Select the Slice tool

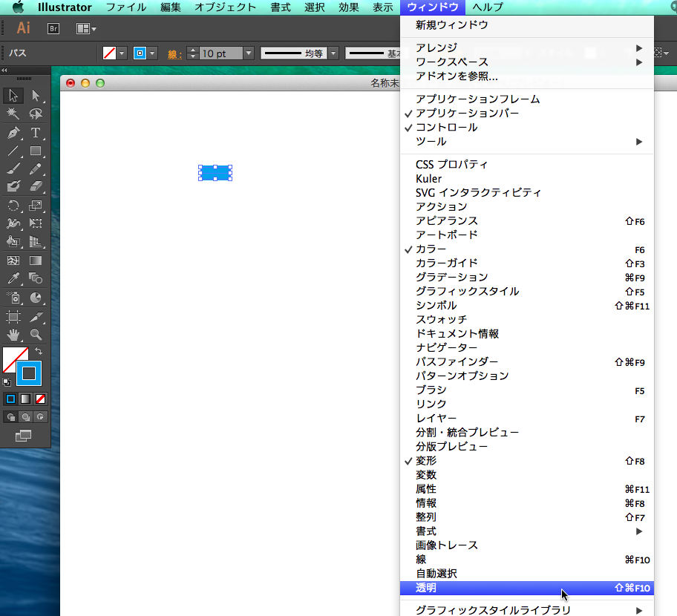pos(36,318)
